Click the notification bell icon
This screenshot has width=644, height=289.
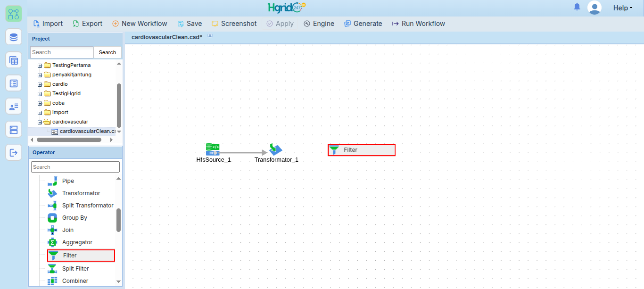(x=577, y=7)
